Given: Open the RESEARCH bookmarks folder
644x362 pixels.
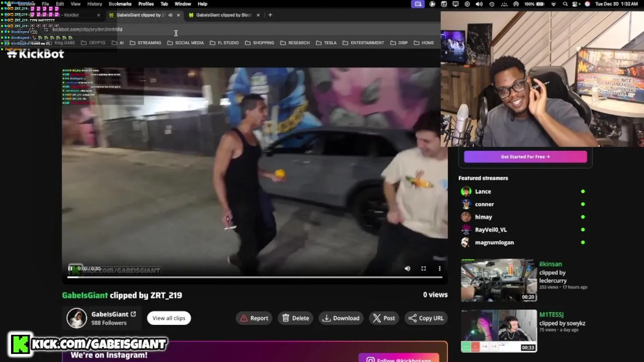Looking at the screenshot, I should click(295, 43).
